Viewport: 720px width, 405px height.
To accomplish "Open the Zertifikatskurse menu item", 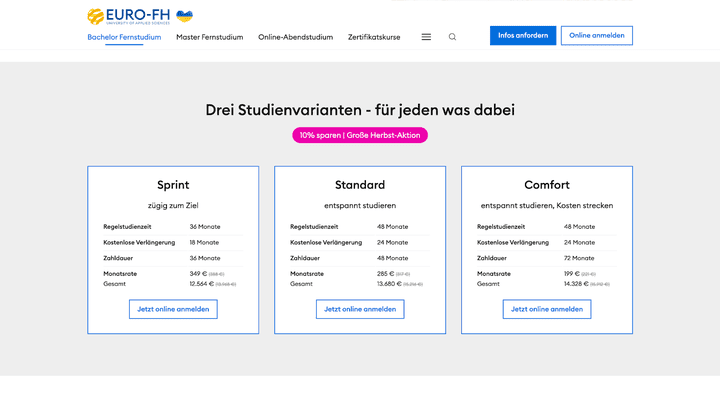I will tap(374, 37).
